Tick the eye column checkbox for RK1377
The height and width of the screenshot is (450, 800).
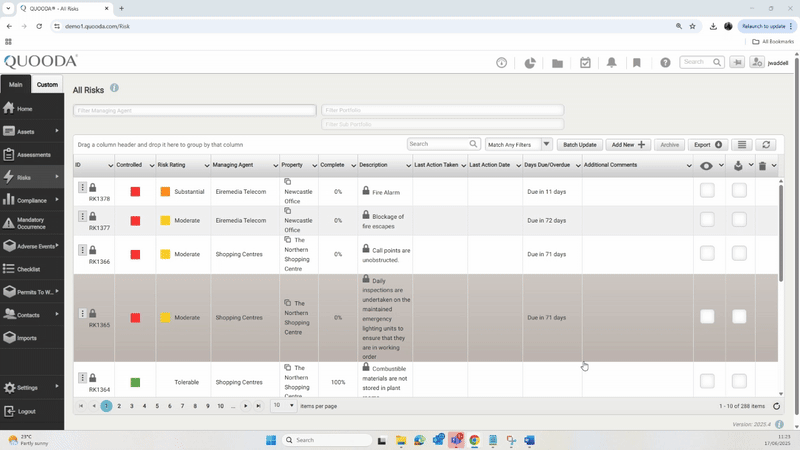(x=707, y=220)
